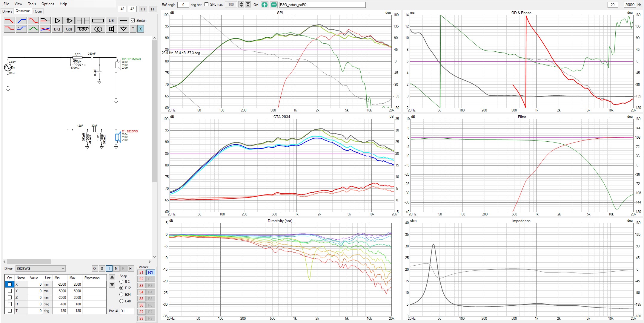Select the 5 % snap option
Screen dimensions: 644x323
point(122,282)
